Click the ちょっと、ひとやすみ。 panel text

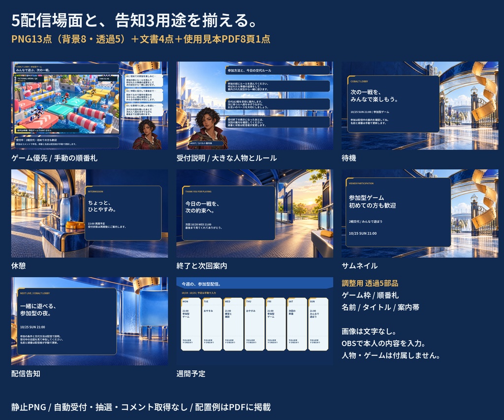102,206
